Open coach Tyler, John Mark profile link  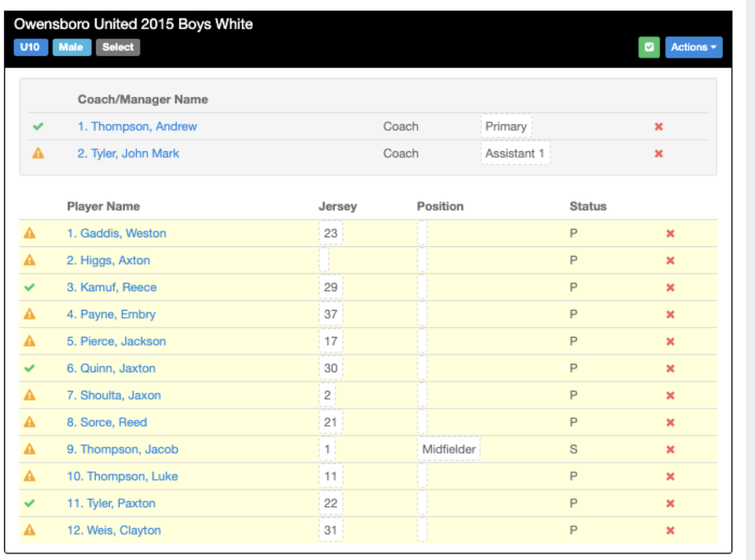coord(128,154)
